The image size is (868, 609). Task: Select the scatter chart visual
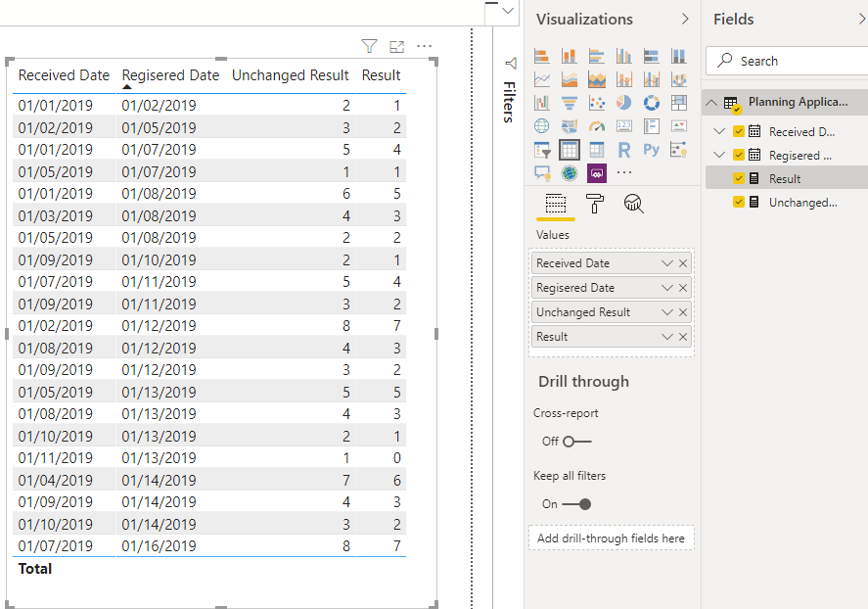click(597, 103)
